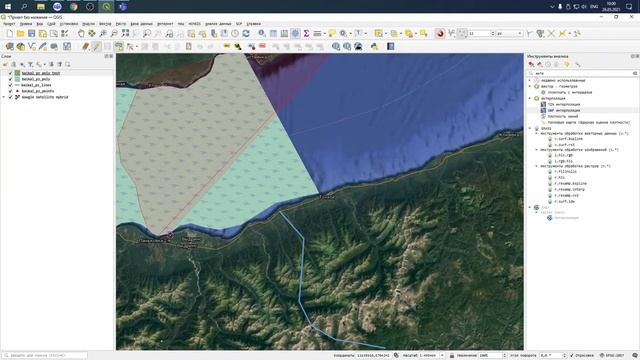Screen dimensions: 640x360
Task: Collapse the GRASS provider group
Action: coord(530,129)
